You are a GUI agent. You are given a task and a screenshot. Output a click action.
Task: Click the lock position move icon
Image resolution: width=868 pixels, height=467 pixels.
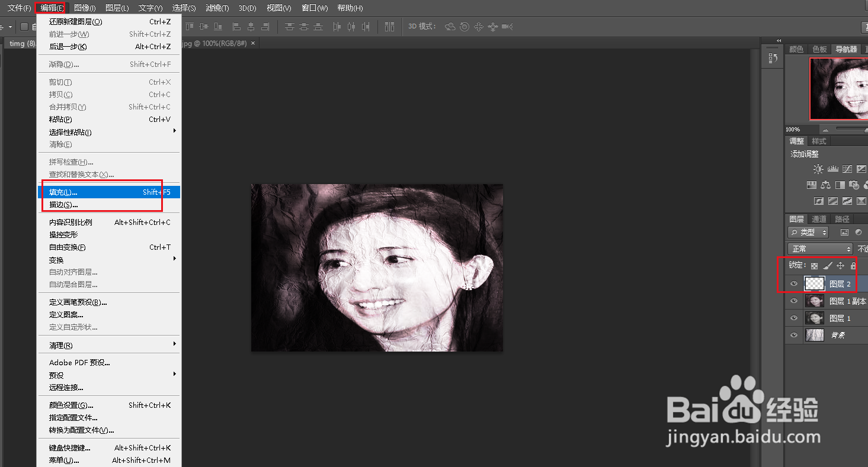pos(840,266)
